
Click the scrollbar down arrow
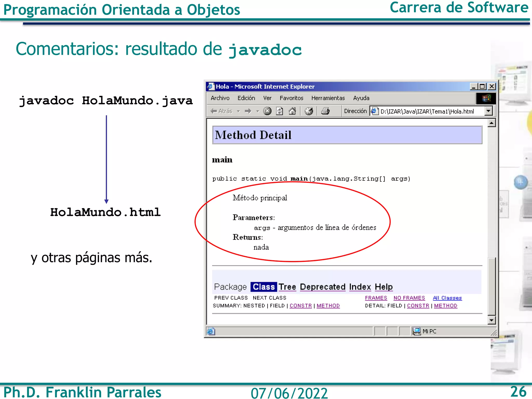pyautogui.click(x=491, y=320)
